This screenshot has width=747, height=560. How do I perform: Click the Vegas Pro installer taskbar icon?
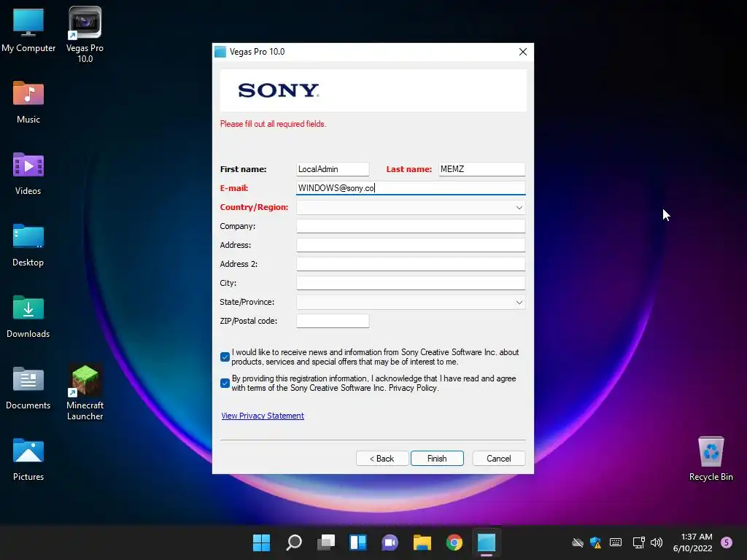tap(487, 542)
